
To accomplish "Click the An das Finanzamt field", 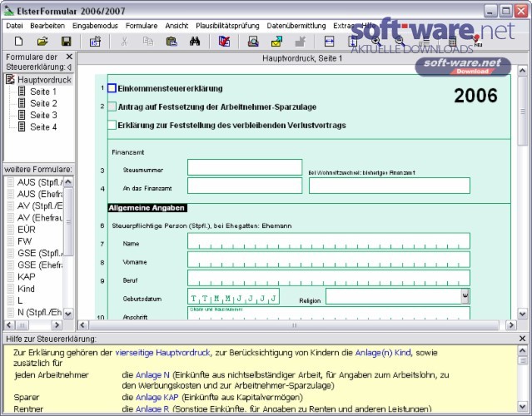I will (x=245, y=186).
